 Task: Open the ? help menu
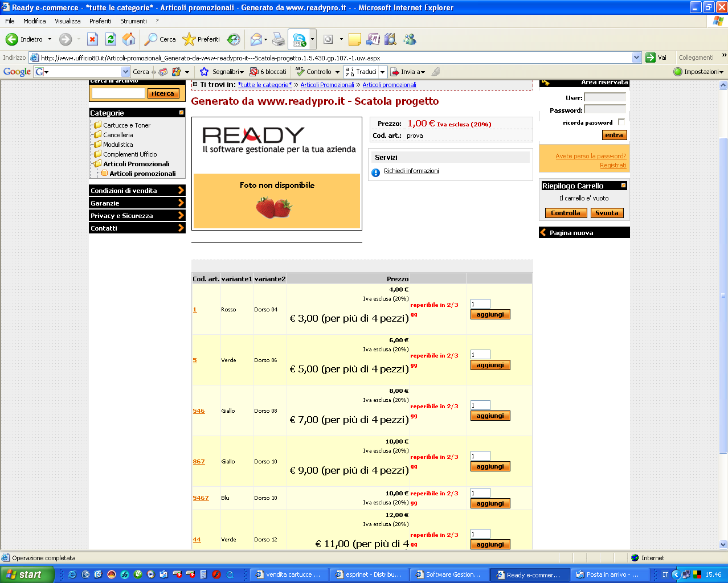[157, 21]
